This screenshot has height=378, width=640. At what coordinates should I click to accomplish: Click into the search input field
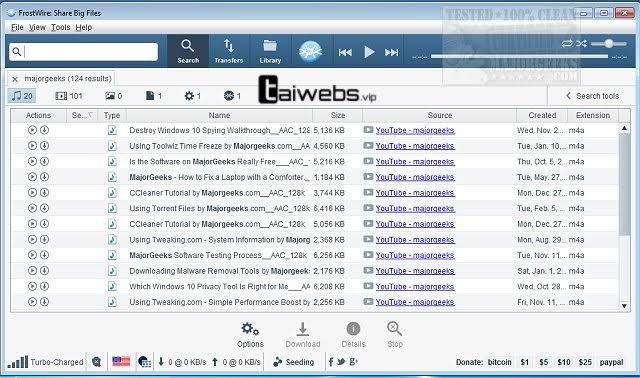click(x=83, y=52)
